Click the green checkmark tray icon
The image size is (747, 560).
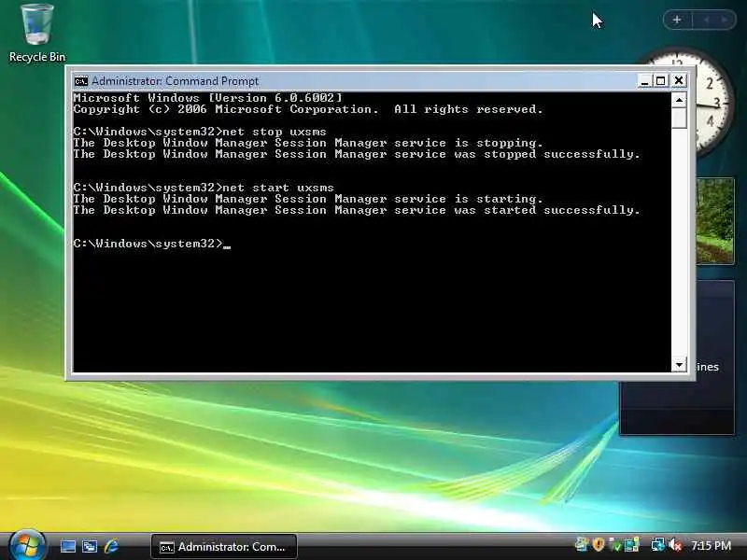(x=615, y=544)
